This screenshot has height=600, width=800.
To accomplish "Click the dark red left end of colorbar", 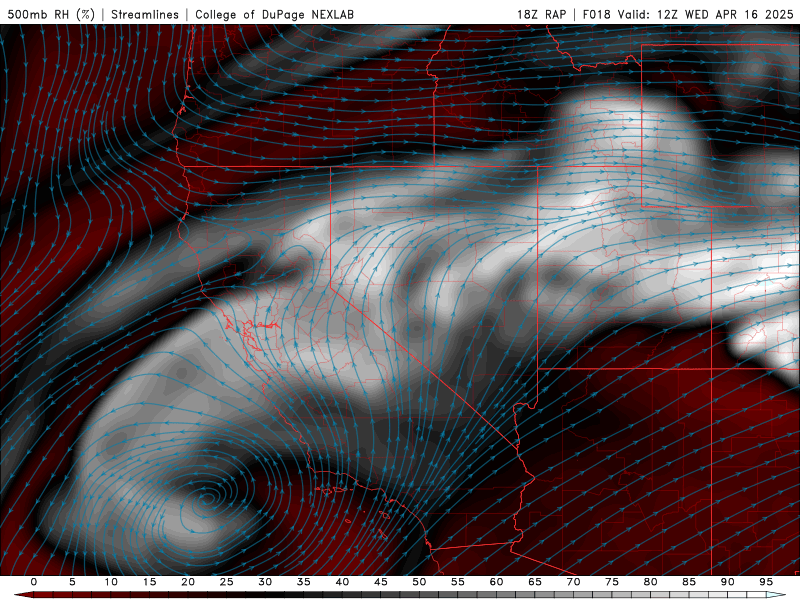I will pyautogui.click(x=24, y=595).
